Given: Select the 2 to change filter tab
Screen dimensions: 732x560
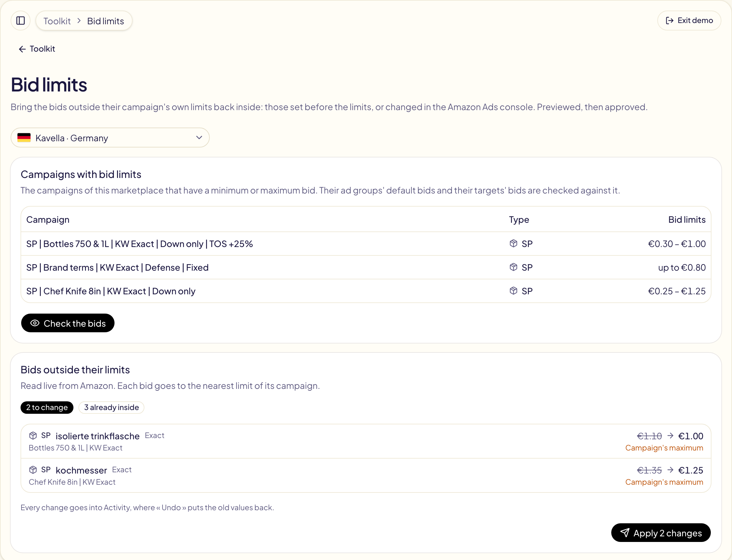Looking at the screenshot, I should 47,407.
